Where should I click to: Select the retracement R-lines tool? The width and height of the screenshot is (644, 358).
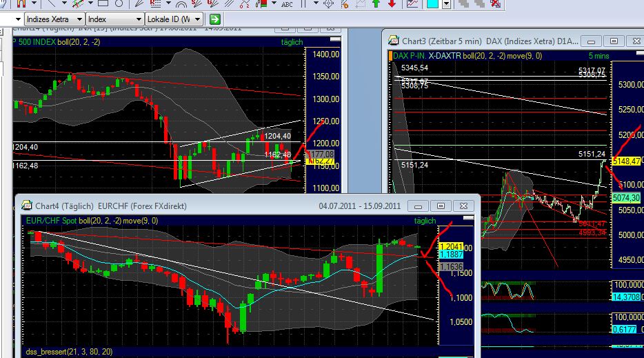coord(155,3)
